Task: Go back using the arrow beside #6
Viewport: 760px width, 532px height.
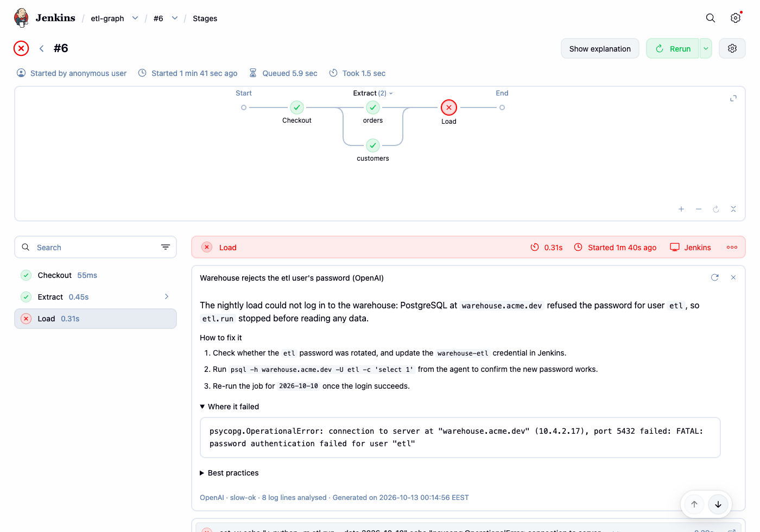Action: coord(41,48)
